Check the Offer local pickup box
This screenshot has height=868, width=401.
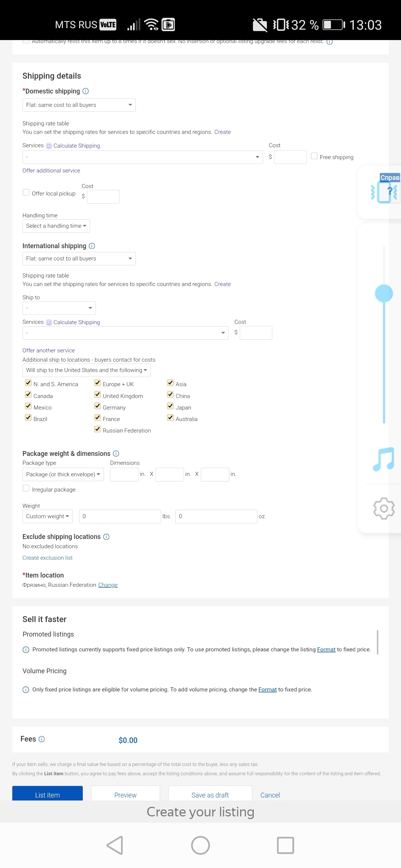(x=26, y=193)
